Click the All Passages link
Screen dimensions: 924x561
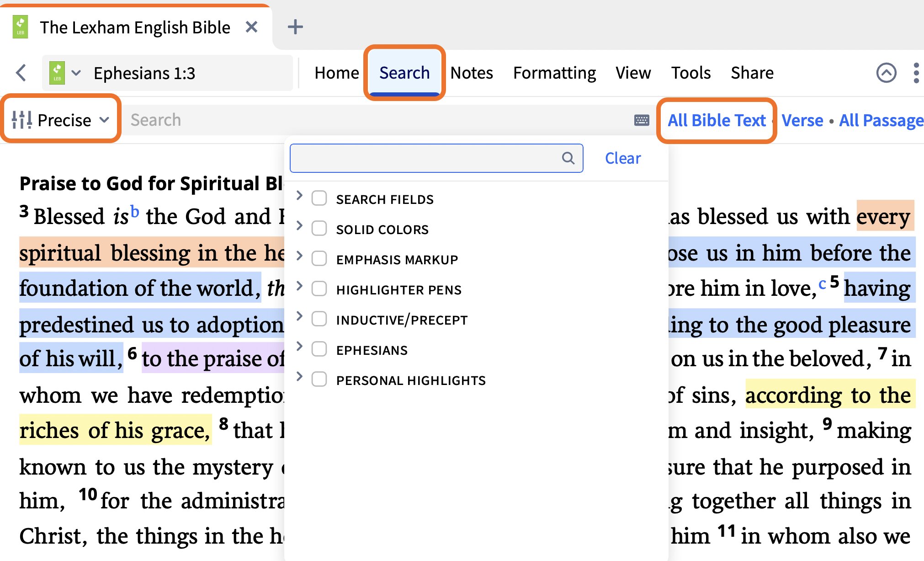click(x=881, y=120)
